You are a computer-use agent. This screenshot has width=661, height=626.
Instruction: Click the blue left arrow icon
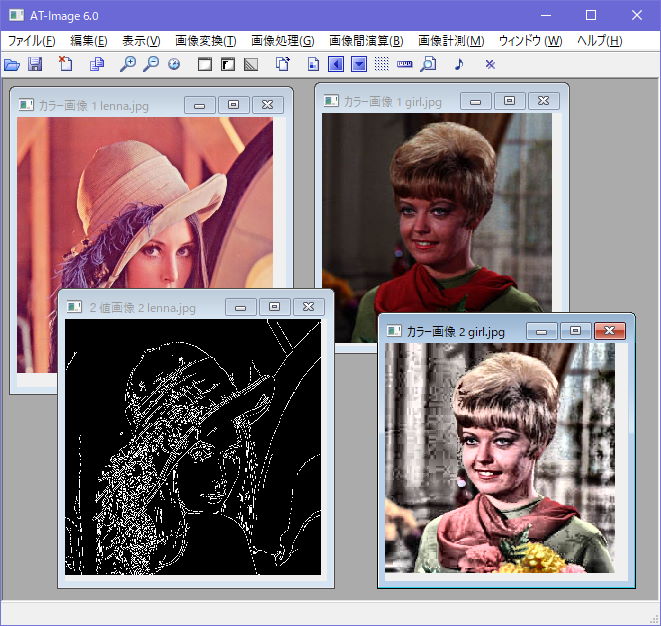point(336,64)
